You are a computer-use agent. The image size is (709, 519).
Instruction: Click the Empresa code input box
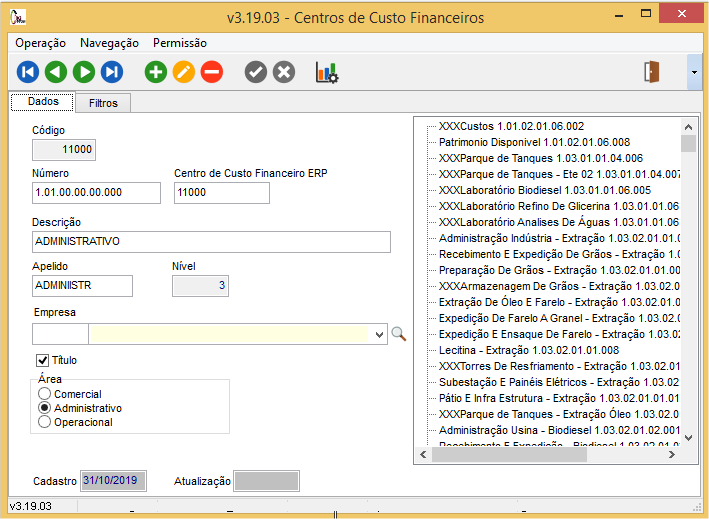(60, 334)
